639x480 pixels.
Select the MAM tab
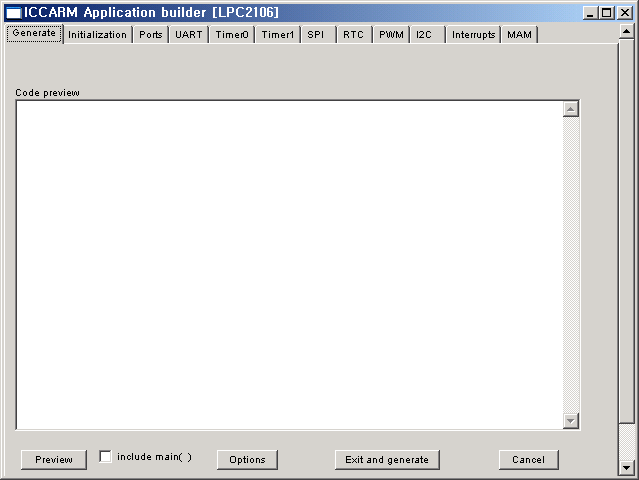point(520,35)
